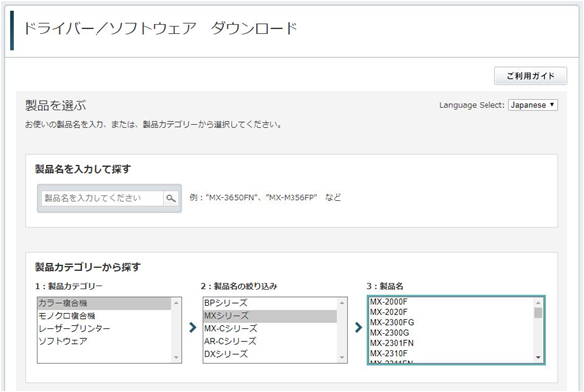This screenshot has height=392, width=584.
Task: Pick MX-2020F from product name list
Action: 451,312
